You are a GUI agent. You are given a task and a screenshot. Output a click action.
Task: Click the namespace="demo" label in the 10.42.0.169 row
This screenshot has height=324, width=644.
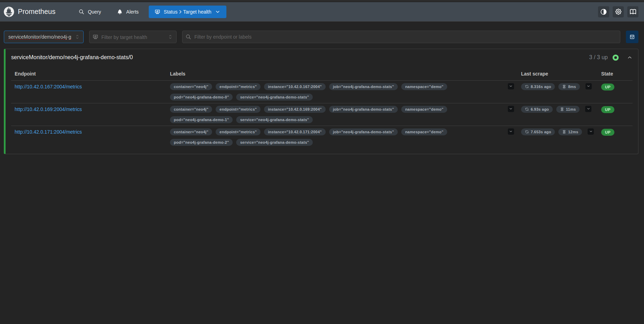click(424, 109)
